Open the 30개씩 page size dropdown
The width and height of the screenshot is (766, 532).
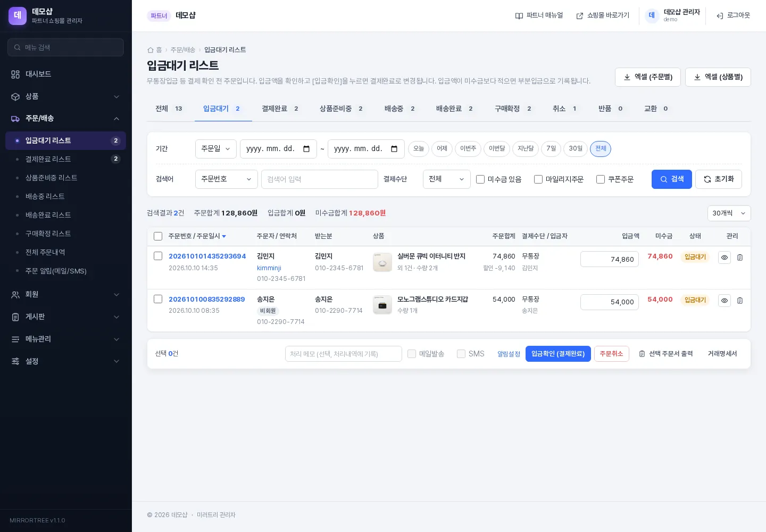tap(729, 213)
